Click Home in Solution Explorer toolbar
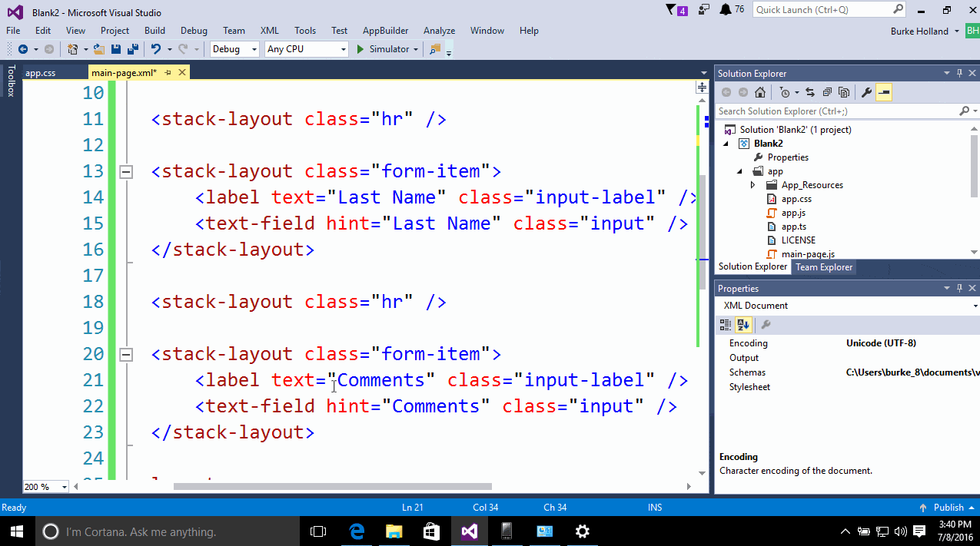 pos(759,91)
